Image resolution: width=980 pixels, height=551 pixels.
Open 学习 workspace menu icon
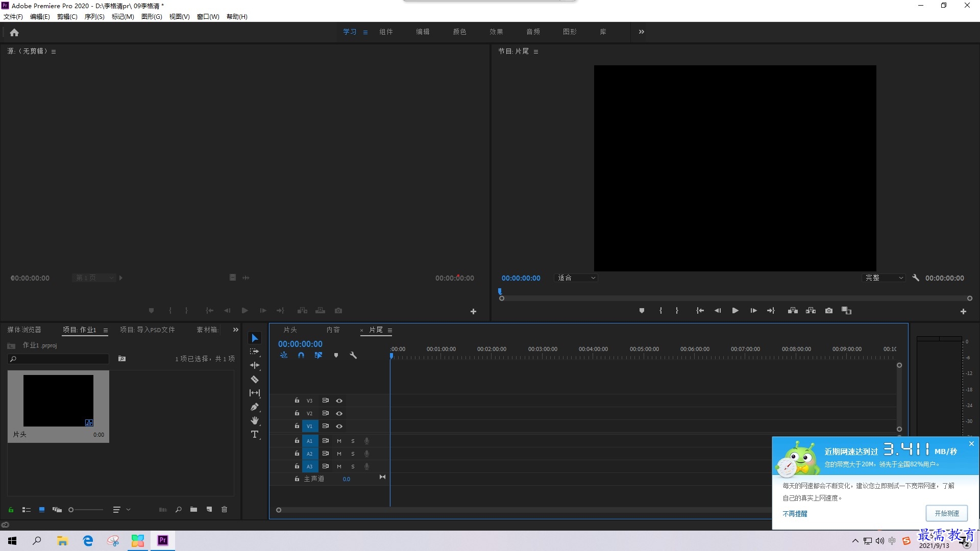tap(365, 32)
